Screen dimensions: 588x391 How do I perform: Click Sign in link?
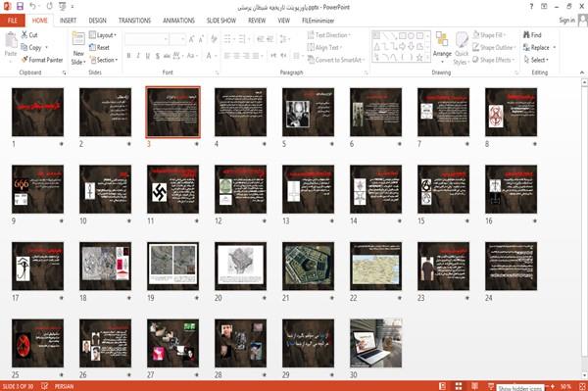point(566,21)
